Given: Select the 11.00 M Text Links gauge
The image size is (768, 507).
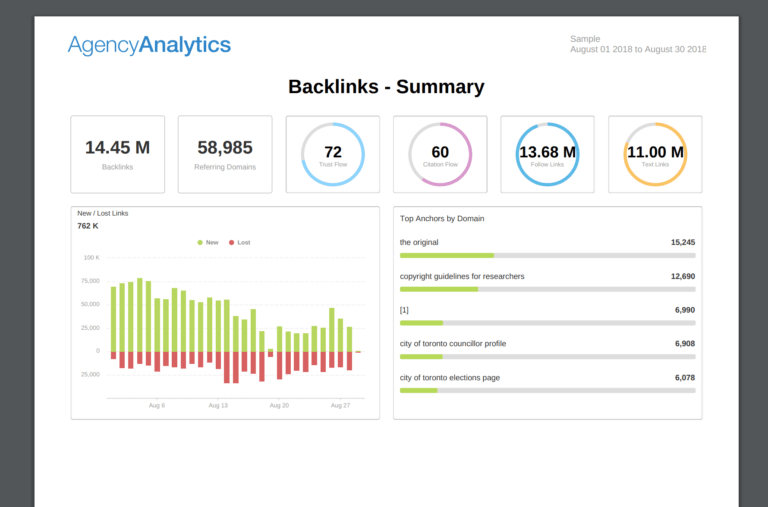Looking at the screenshot, I should 655,154.
